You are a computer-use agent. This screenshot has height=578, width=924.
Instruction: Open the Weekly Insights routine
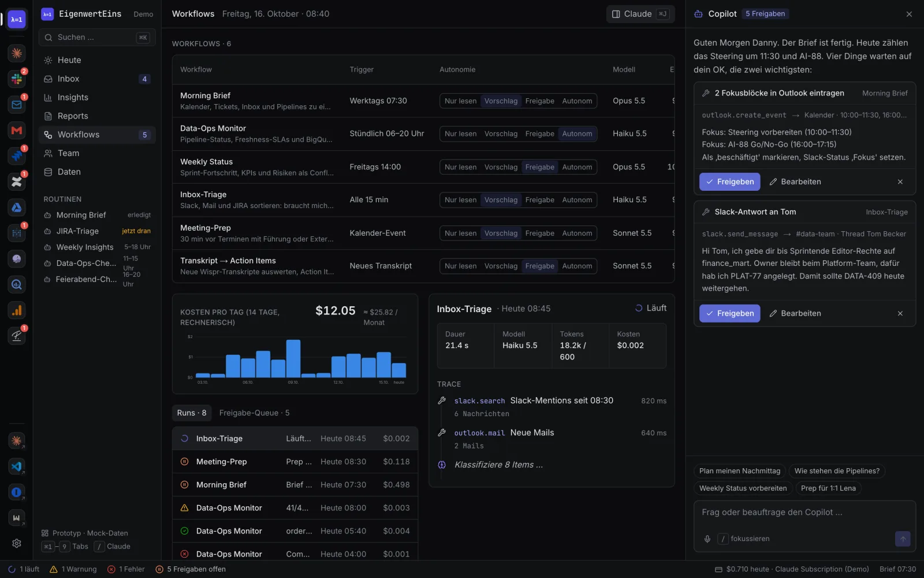coord(97,247)
